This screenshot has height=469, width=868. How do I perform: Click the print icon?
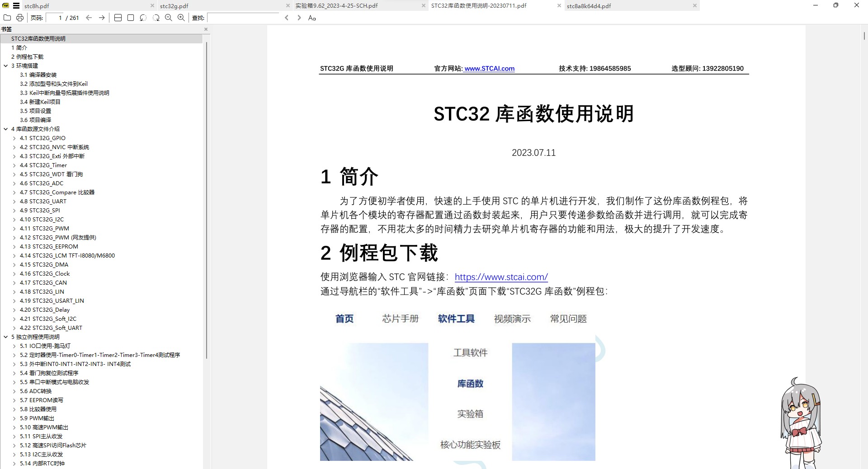click(x=20, y=18)
